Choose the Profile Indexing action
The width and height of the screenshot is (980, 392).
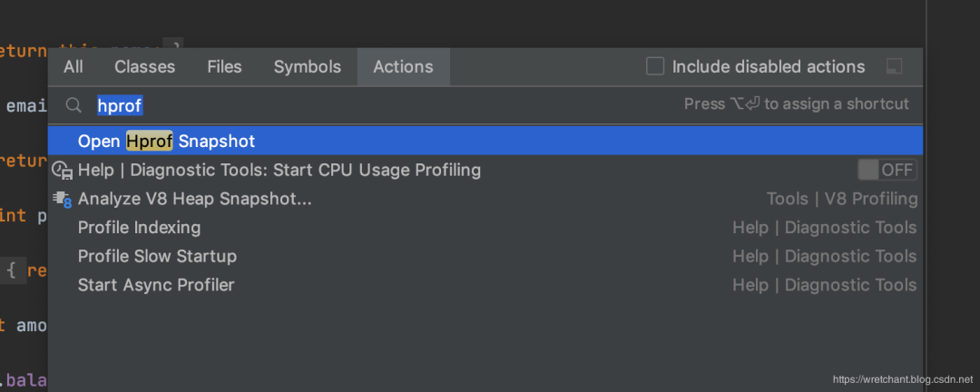pos(485,228)
